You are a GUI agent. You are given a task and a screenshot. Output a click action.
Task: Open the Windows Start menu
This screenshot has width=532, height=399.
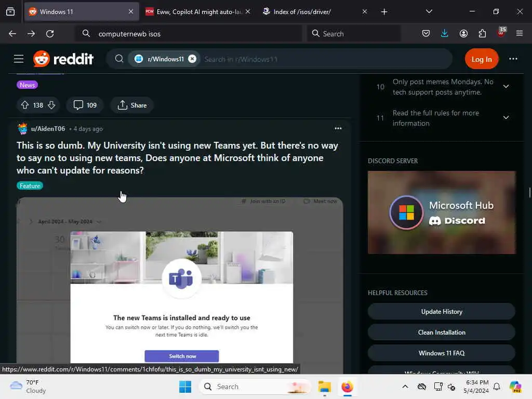(x=185, y=387)
